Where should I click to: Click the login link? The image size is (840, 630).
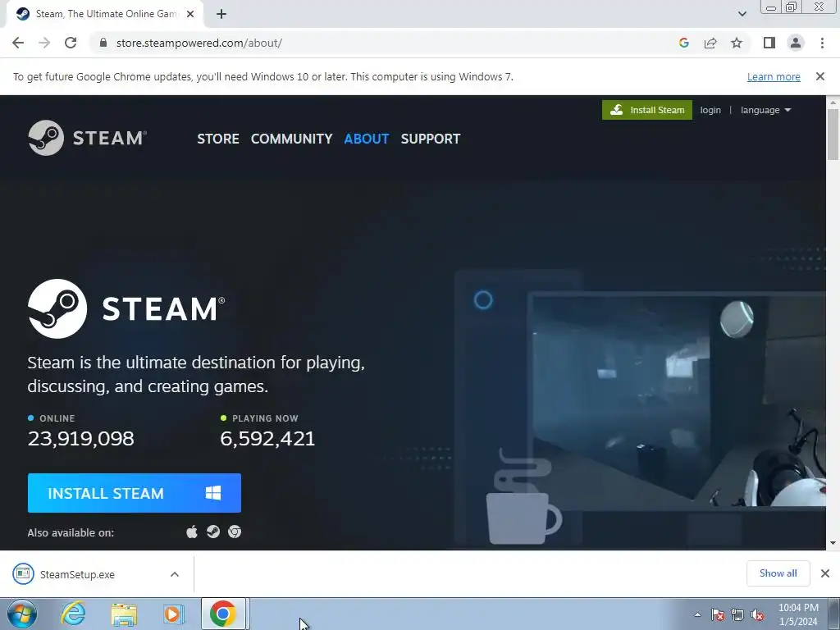710,110
